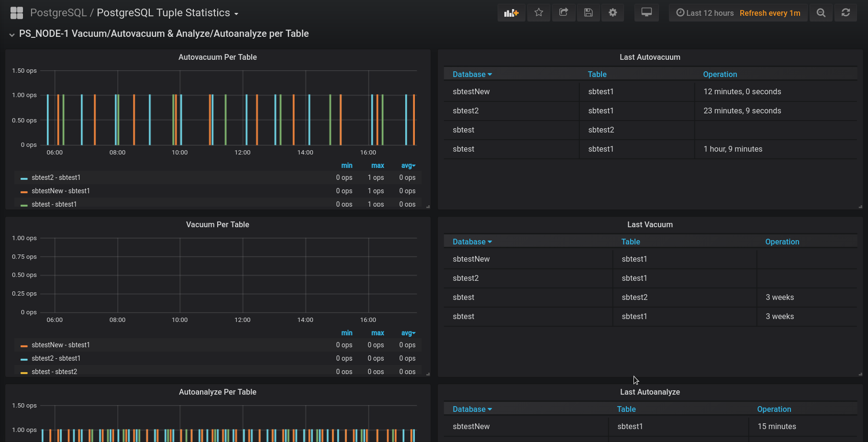Save the dashboard with disk icon
Screen dimensions: 868x442
coord(589,13)
